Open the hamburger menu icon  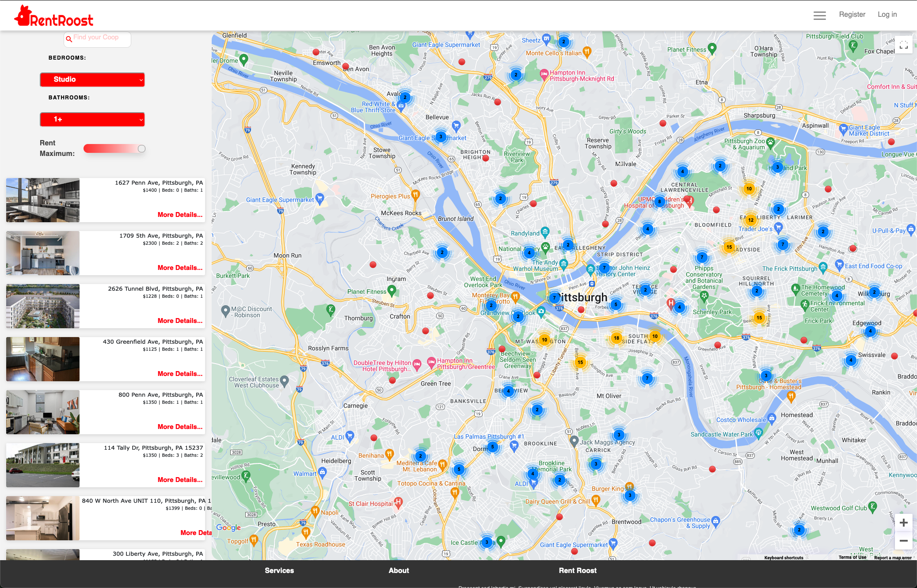(x=819, y=15)
